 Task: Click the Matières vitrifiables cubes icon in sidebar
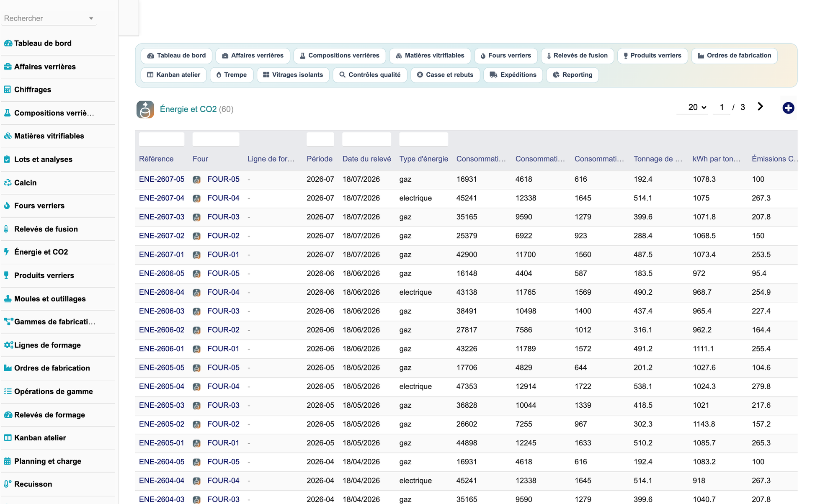[x=8, y=136]
